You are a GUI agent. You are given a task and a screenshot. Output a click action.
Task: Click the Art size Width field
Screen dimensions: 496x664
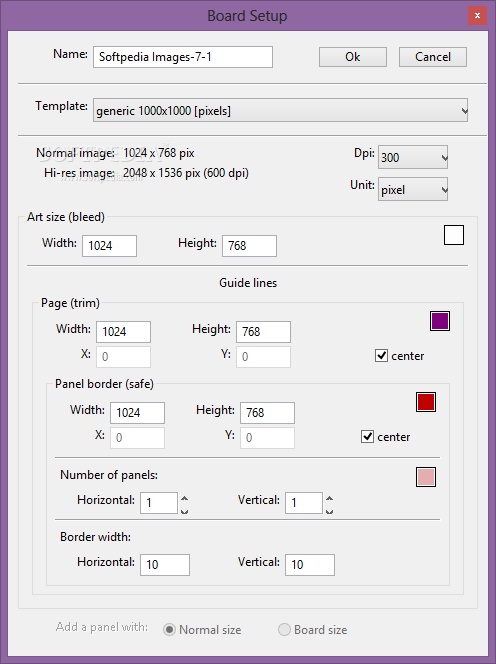point(109,246)
